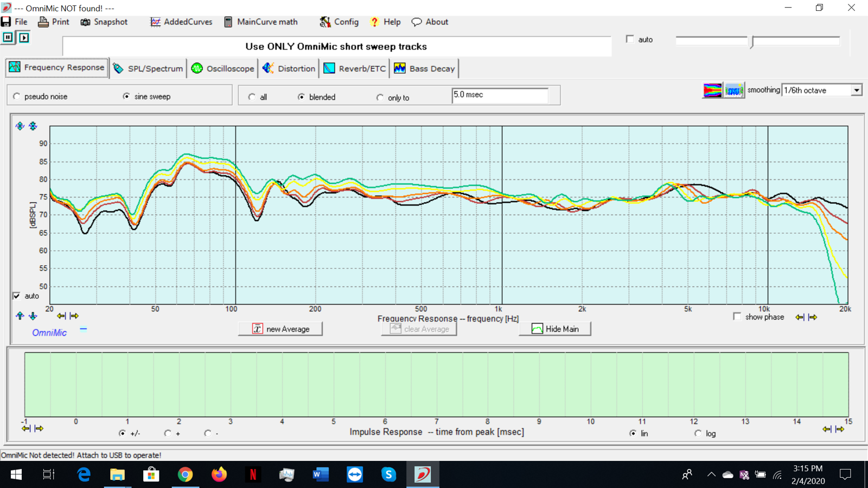Open Microsoft Edge from taskbar

tap(84, 474)
